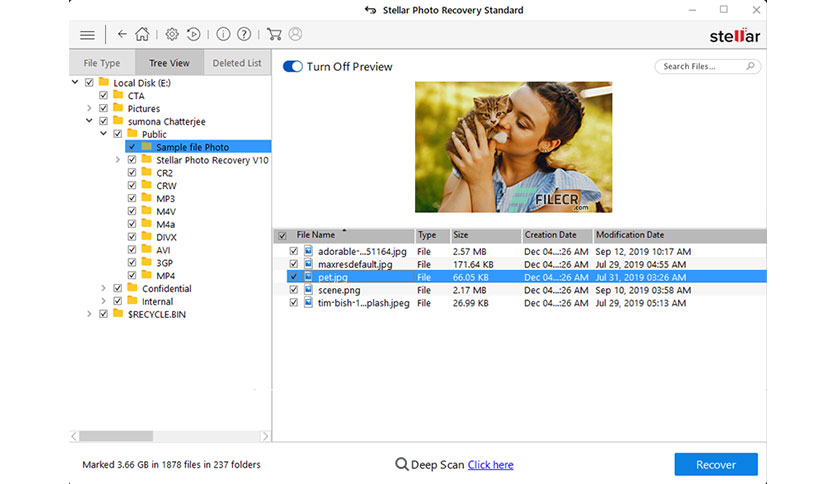
Task: Click the Local Disk (E:) folder icon
Action: coord(104,82)
